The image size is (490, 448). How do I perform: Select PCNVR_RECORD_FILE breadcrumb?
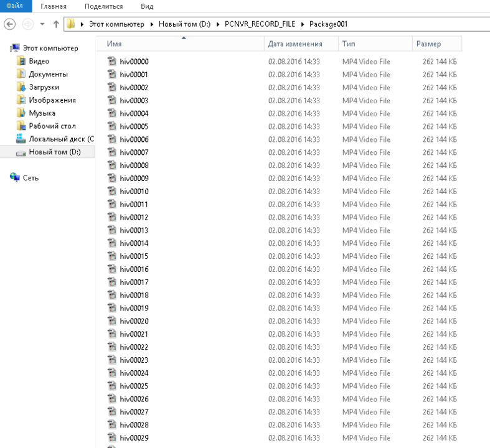pyautogui.click(x=260, y=24)
